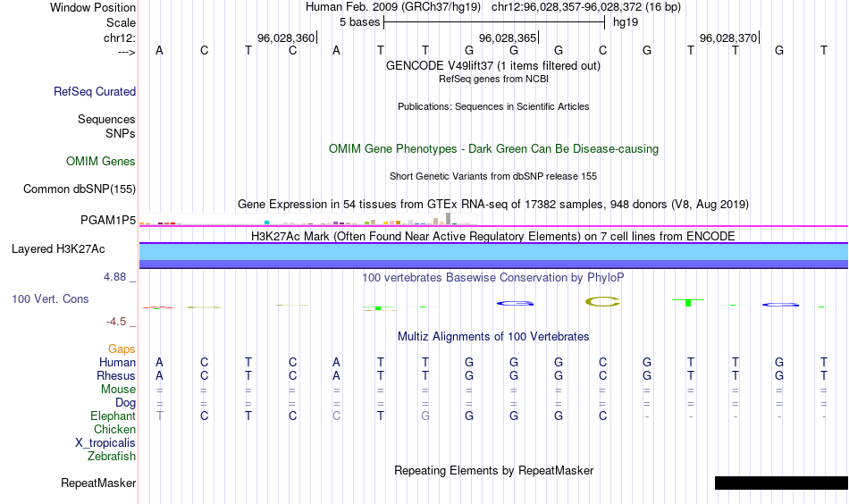This screenshot has height=504, width=849.
Task: Open Layered H3K27Ac track settings label
Action: [58, 249]
